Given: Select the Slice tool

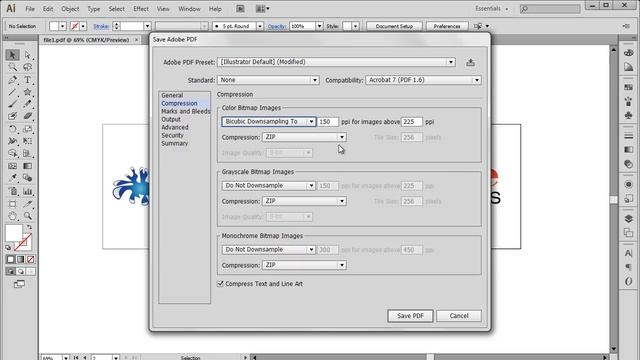Looking at the screenshot, I should point(27,204).
